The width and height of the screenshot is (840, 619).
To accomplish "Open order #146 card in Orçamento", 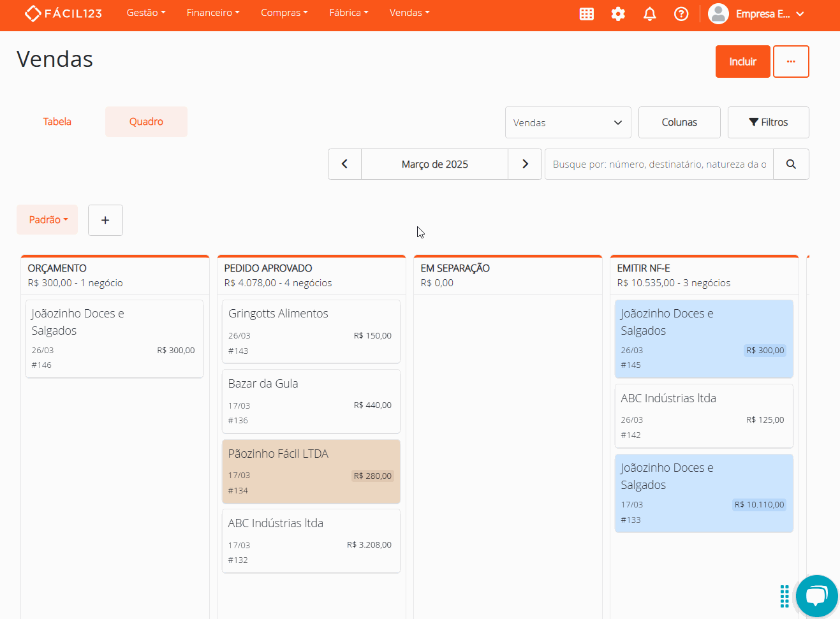I will [x=115, y=339].
